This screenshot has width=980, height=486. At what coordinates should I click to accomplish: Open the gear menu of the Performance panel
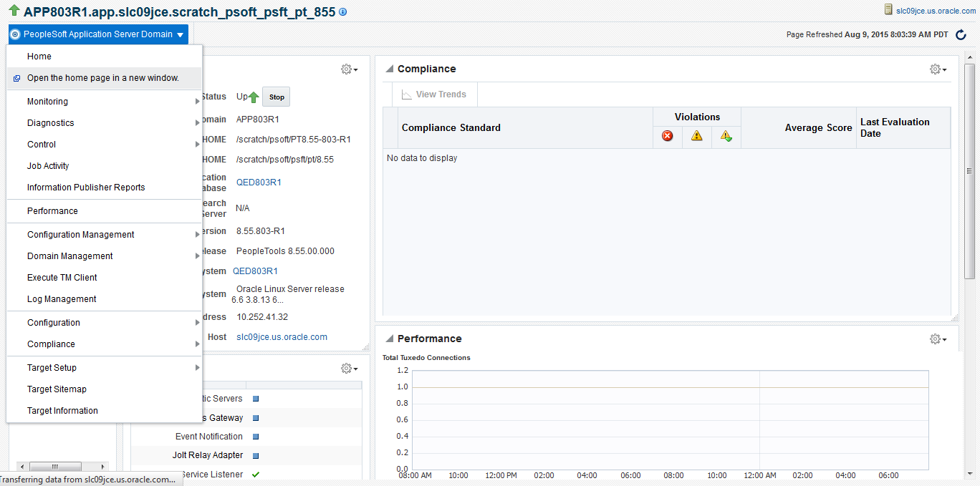(x=938, y=339)
